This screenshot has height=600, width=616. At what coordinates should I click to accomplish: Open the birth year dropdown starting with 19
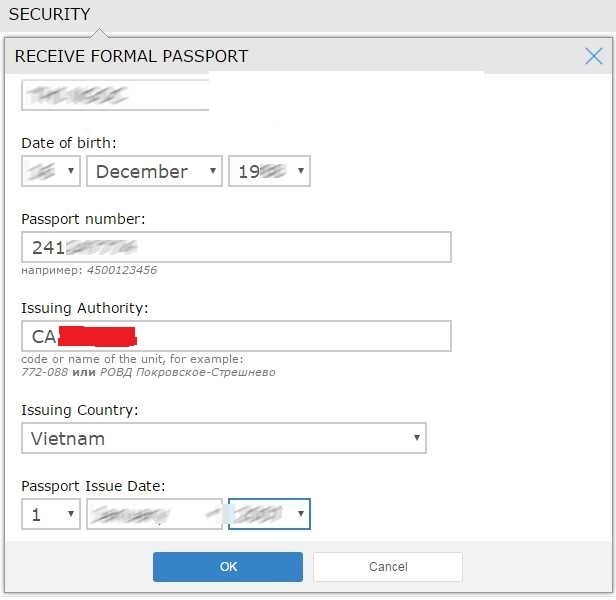click(270, 171)
